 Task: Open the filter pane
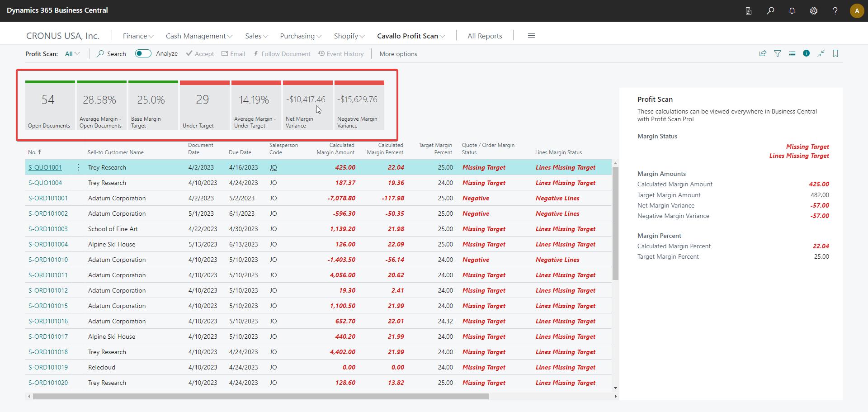(x=778, y=53)
